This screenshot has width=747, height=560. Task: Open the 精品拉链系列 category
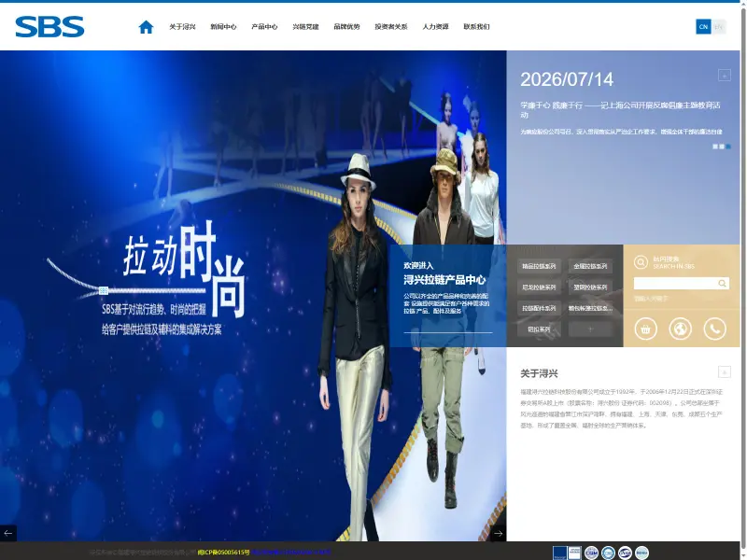pyautogui.click(x=539, y=266)
